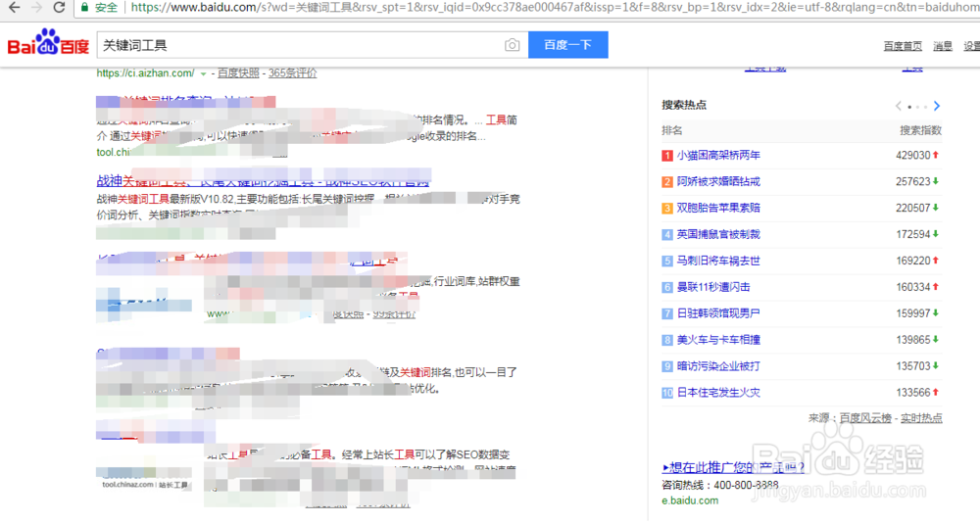Click search index value 172594

[x=913, y=234]
